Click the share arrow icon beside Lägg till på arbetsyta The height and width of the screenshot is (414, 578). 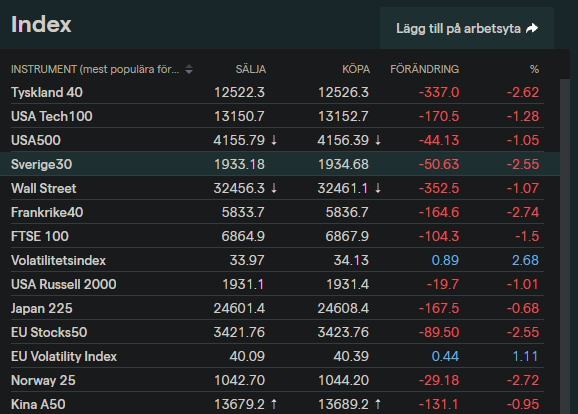tap(532, 28)
